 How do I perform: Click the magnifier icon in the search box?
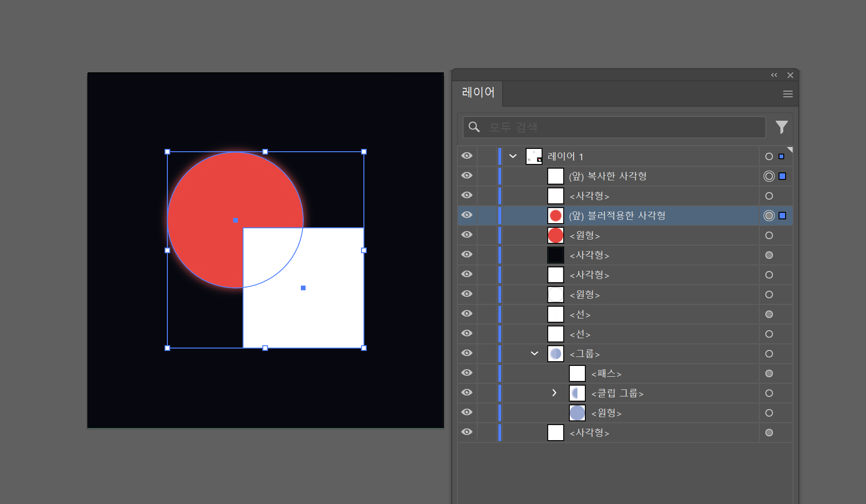click(474, 127)
